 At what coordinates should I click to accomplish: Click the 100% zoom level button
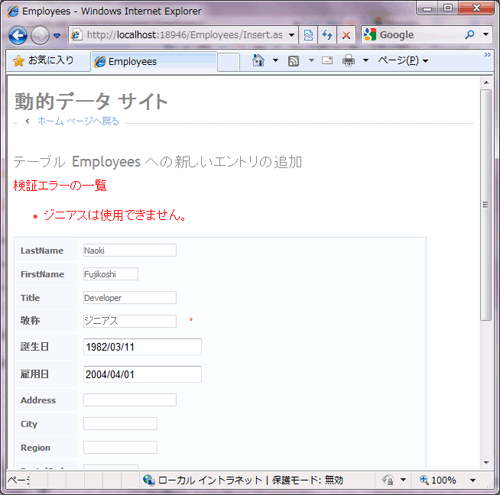click(x=438, y=480)
